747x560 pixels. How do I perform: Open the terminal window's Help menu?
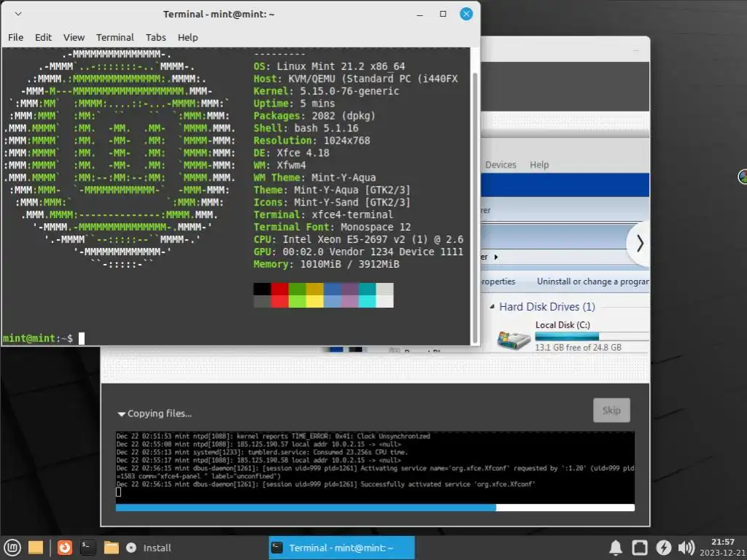(x=187, y=37)
